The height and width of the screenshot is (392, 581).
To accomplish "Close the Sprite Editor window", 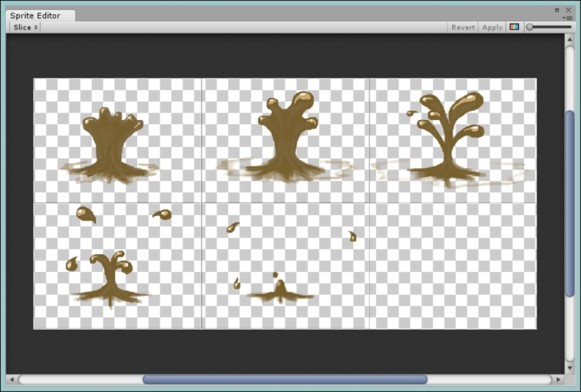I will coord(568,10).
